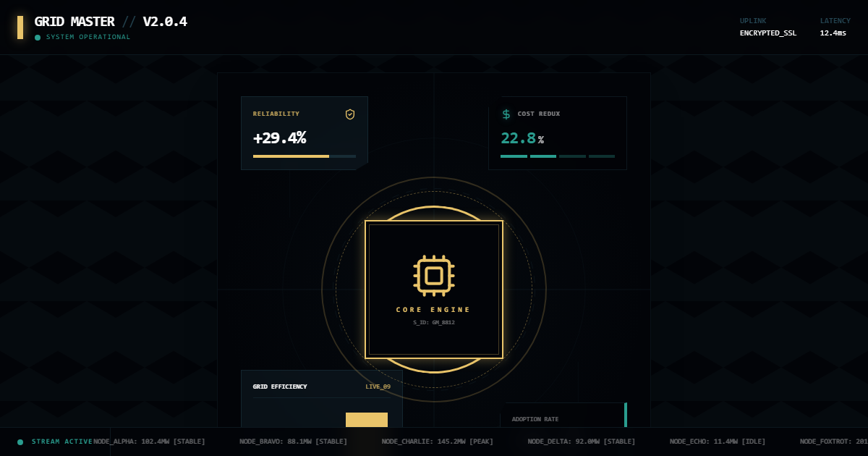Click the NODE_CHARLIE peak ticker in the status bar
Image resolution: width=868 pixels, height=456 pixels.
438,442
